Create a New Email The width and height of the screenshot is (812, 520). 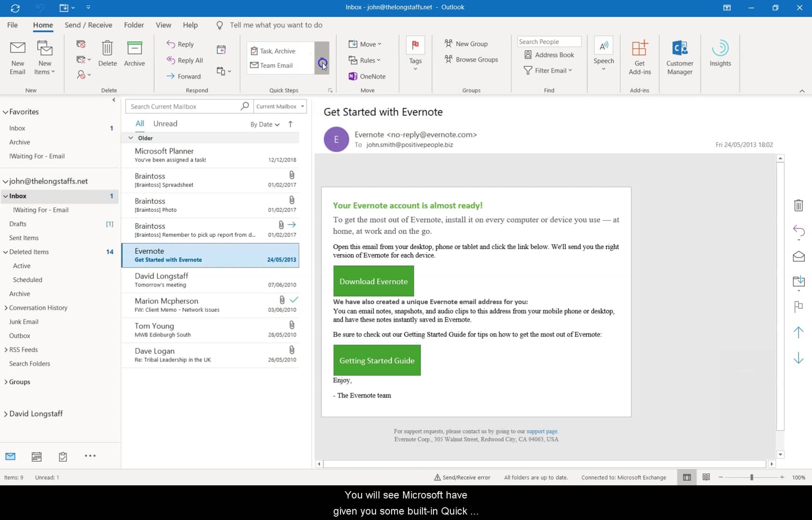(17, 58)
